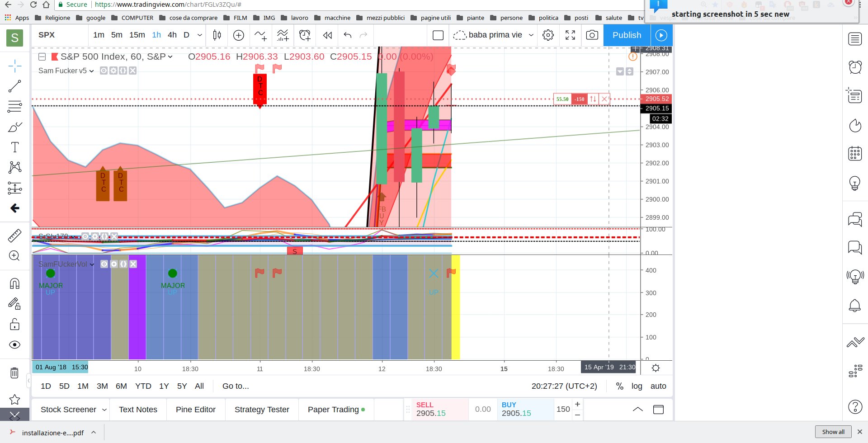Image resolution: width=868 pixels, height=443 pixels.
Task: Hide the Sam Fucker v5 indicator
Action: click(x=104, y=71)
